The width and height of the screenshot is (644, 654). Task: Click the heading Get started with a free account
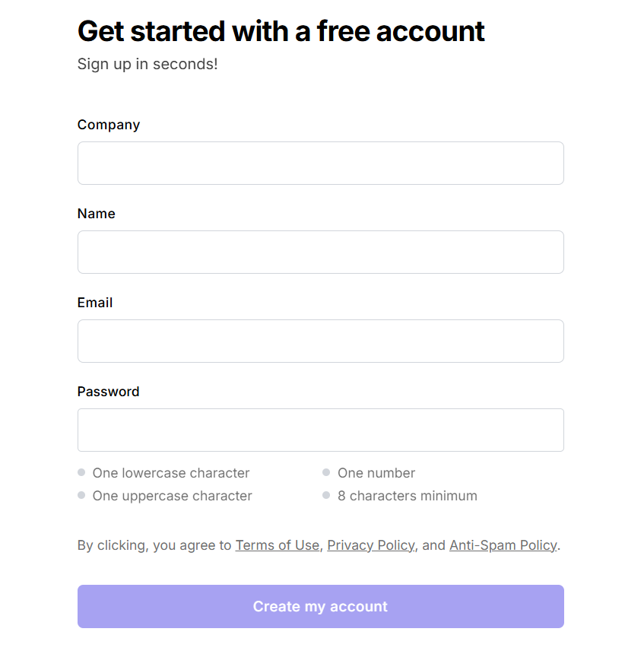[x=281, y=31]
